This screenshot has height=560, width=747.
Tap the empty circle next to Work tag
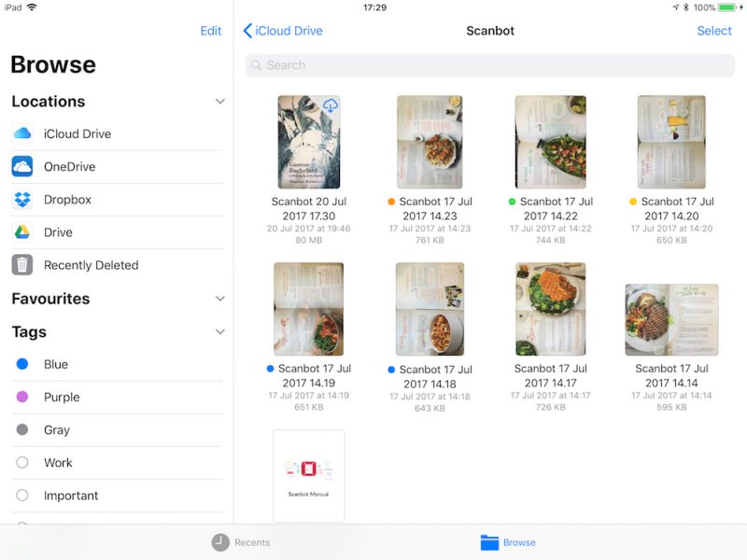(22, 462)
